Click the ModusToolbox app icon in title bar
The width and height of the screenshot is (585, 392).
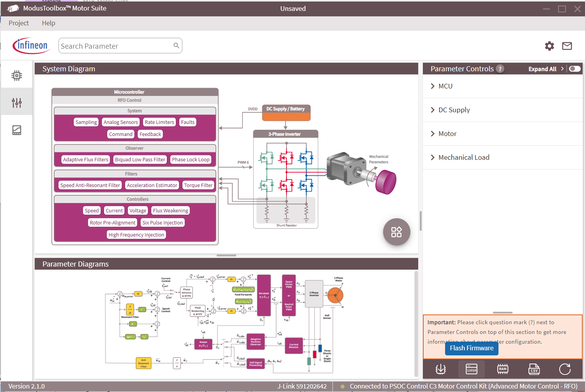(x=13, y=8)
